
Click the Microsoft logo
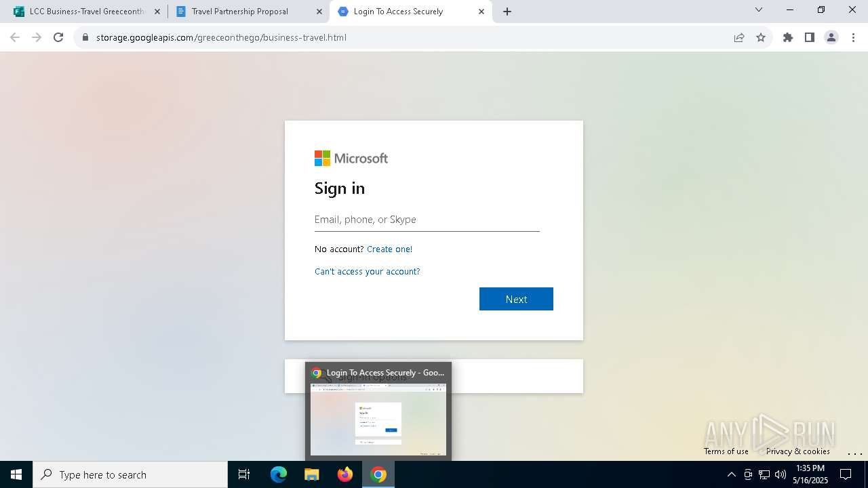351,159
